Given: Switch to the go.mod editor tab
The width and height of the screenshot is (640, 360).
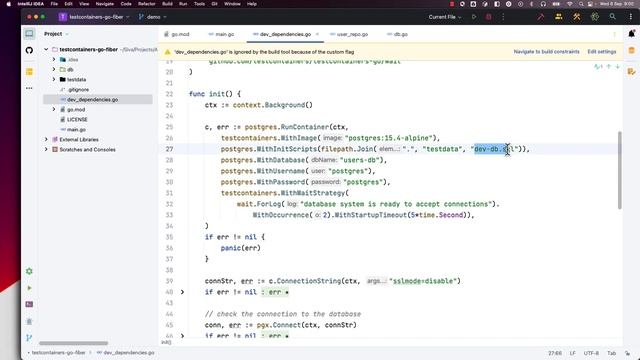Looking at the screenshot, I should (177, 35).
